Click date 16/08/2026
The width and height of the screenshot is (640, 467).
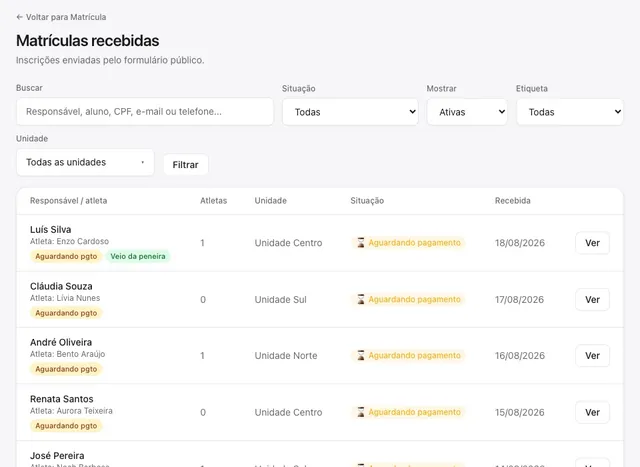(520, 356)
